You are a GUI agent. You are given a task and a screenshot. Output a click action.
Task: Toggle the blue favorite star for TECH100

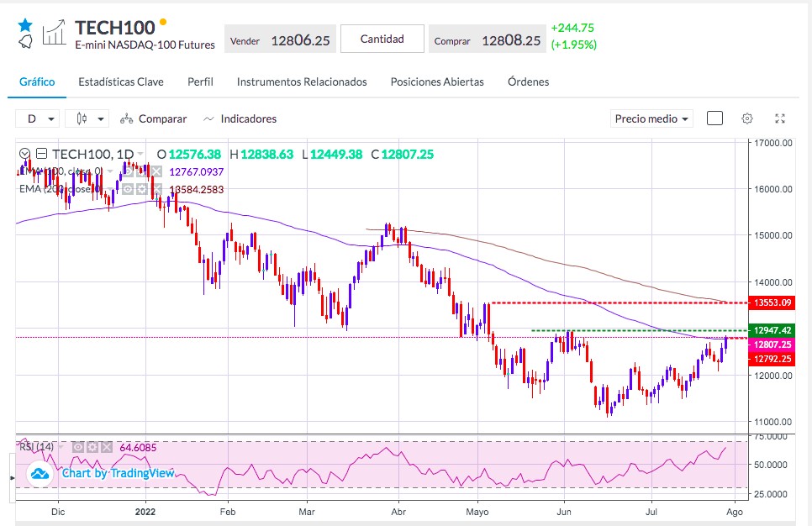[25, 25]
